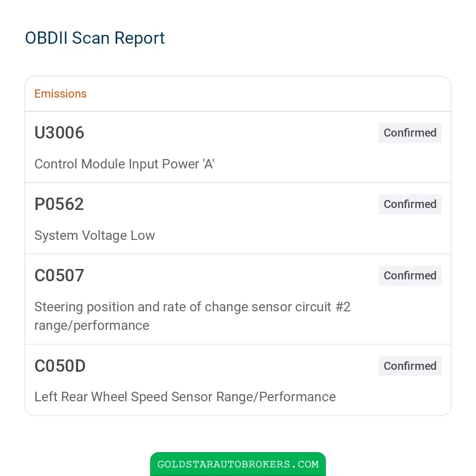Select the System Voltage Low description
476x476 pixels.
tap(95, 235)
